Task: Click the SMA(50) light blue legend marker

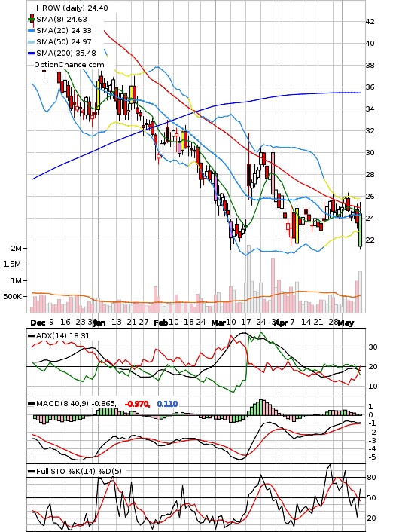Action: (x=31, y=42)
